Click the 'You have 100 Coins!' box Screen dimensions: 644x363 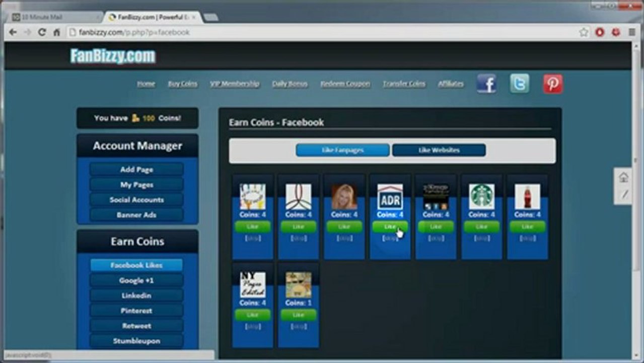137,118
